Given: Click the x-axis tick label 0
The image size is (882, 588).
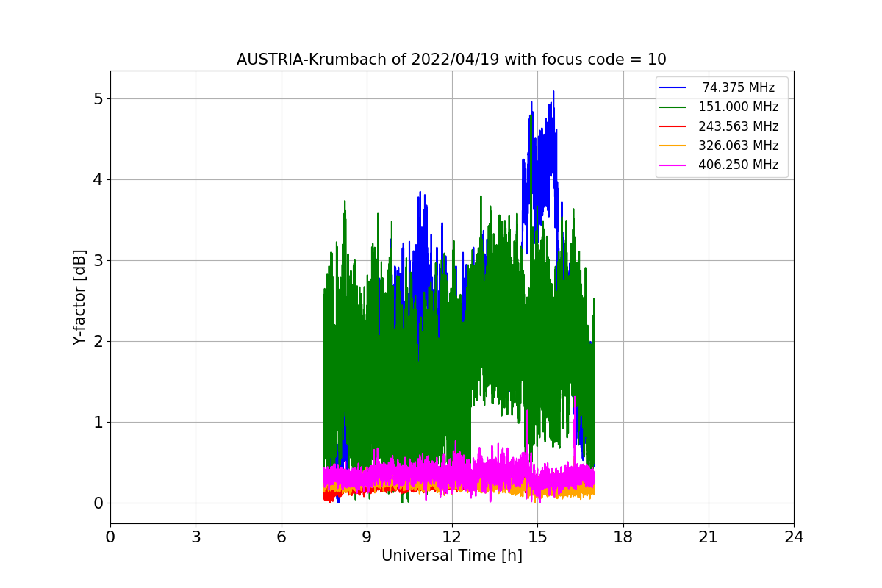Looking at the screenshot, I should 110,537.
